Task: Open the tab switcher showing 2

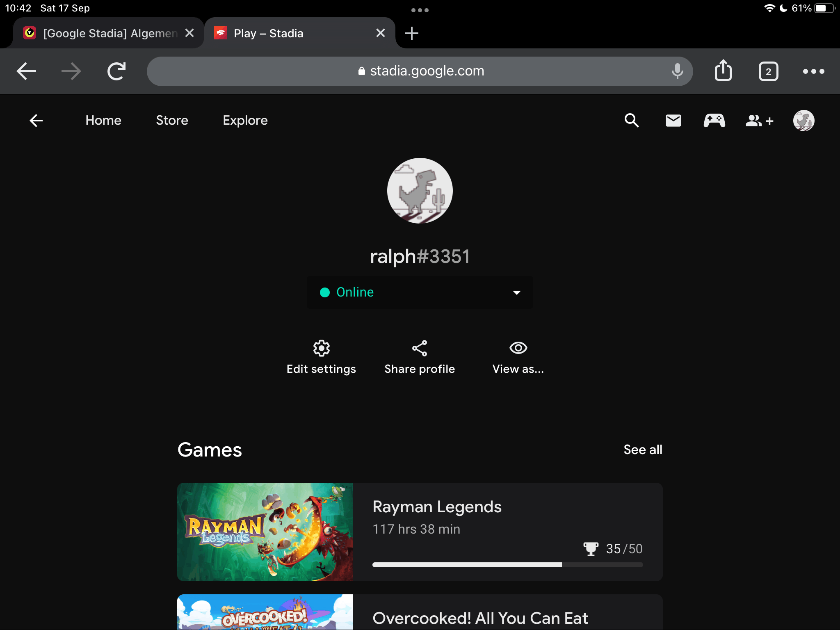Action: (768, 71)
